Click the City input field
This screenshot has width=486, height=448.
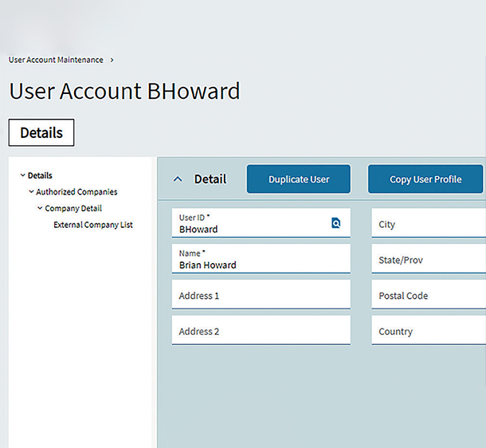(429, 224)
